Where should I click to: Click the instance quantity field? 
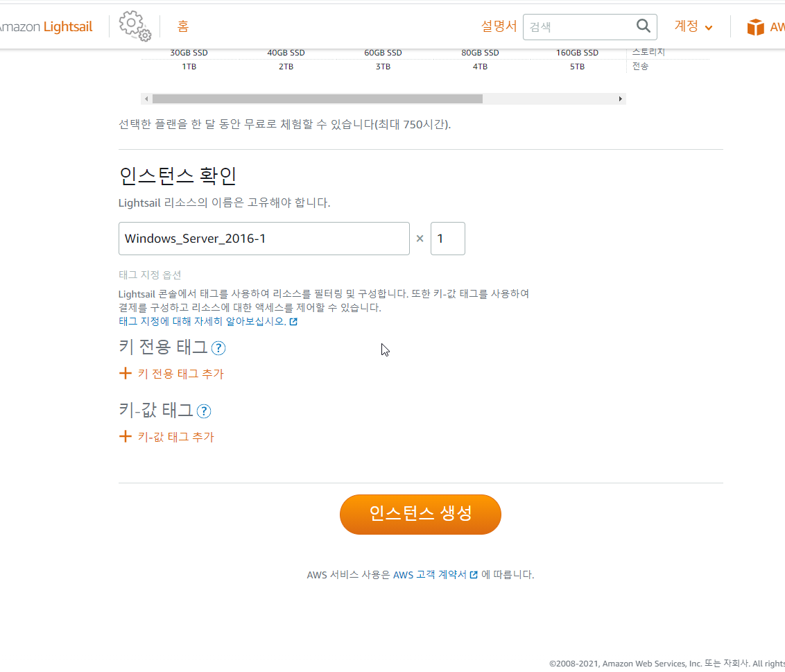447,239
